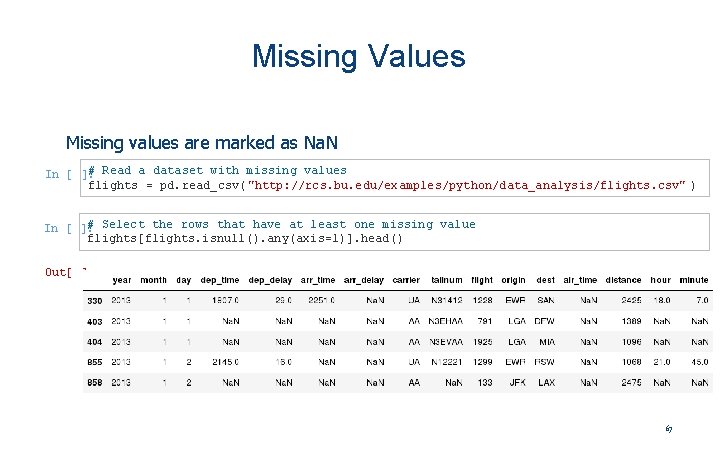
Task: Click the dep_delay column header
Action: click(270, 280)
